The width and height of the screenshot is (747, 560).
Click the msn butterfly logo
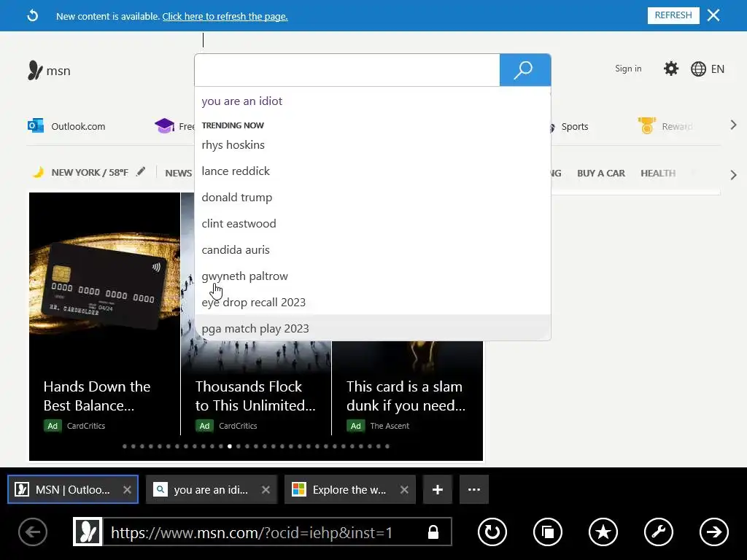click(x=49, y=71)
